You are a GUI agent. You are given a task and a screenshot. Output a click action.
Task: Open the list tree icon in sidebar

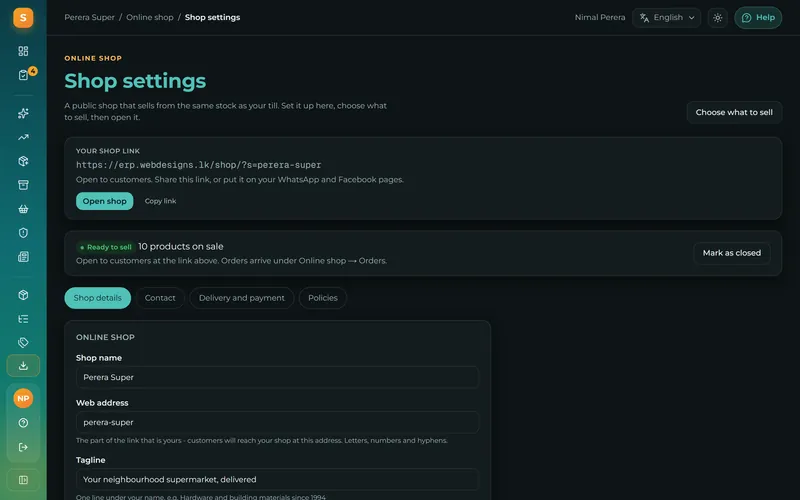(x=23, y=319)
